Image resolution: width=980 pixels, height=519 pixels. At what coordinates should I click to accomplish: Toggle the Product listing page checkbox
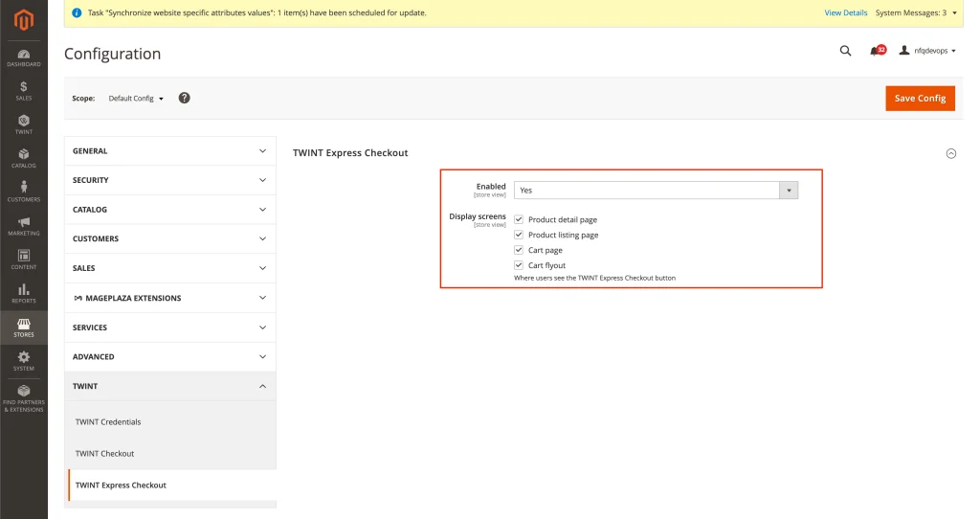(519, 235)
